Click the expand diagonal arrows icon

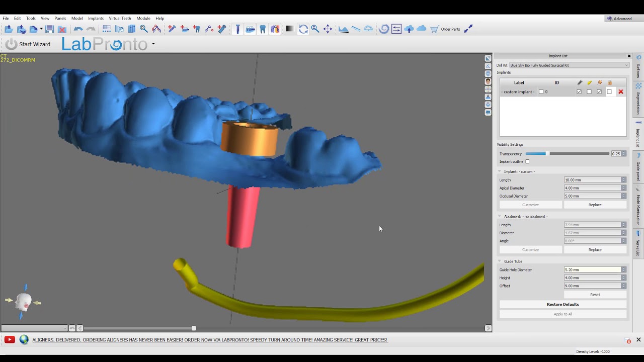pyautogui.click(x=468, y=29)
